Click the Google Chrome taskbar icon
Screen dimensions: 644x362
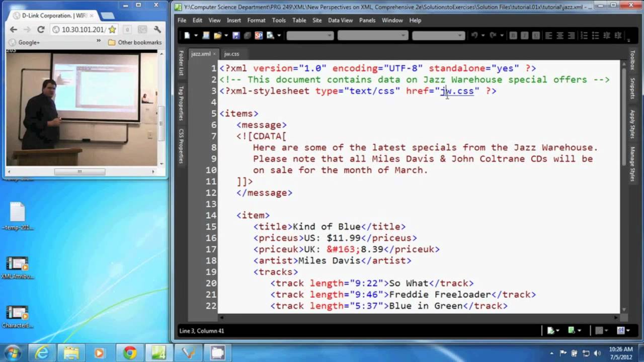click(130, 353)
